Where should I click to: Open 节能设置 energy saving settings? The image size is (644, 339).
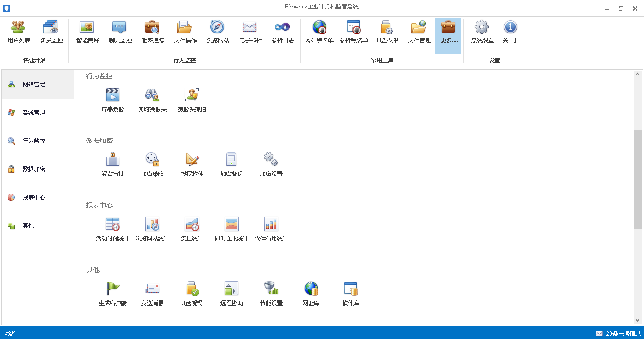(271, 294)
